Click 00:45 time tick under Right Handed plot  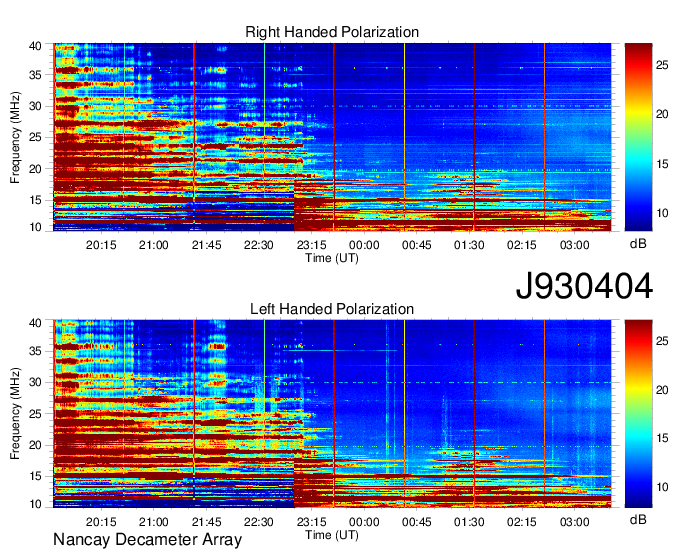point(416,245)
